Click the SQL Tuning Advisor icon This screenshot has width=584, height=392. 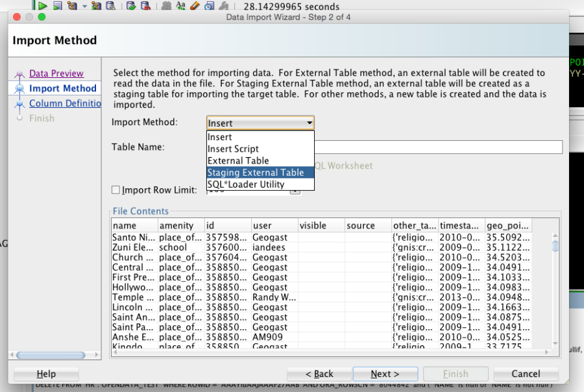click(x=110, y=5)
